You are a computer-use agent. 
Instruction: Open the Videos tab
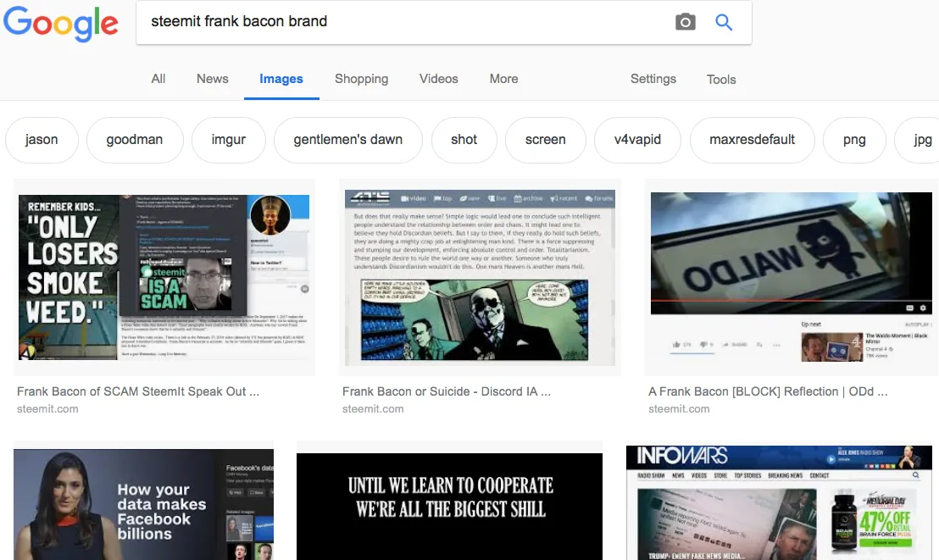(438, 79)
